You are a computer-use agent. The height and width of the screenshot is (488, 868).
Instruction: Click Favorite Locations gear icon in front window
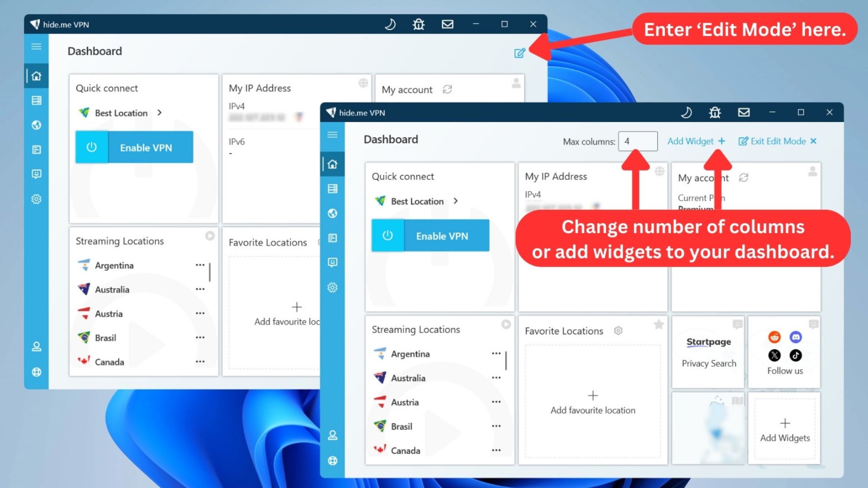[x=618, y=331]
